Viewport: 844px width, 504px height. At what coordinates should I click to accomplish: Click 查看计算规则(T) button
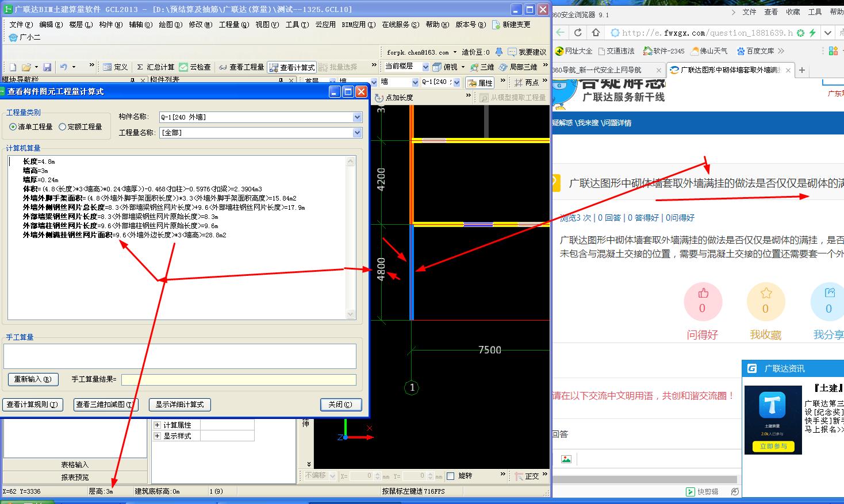click(x=33, y=405)
